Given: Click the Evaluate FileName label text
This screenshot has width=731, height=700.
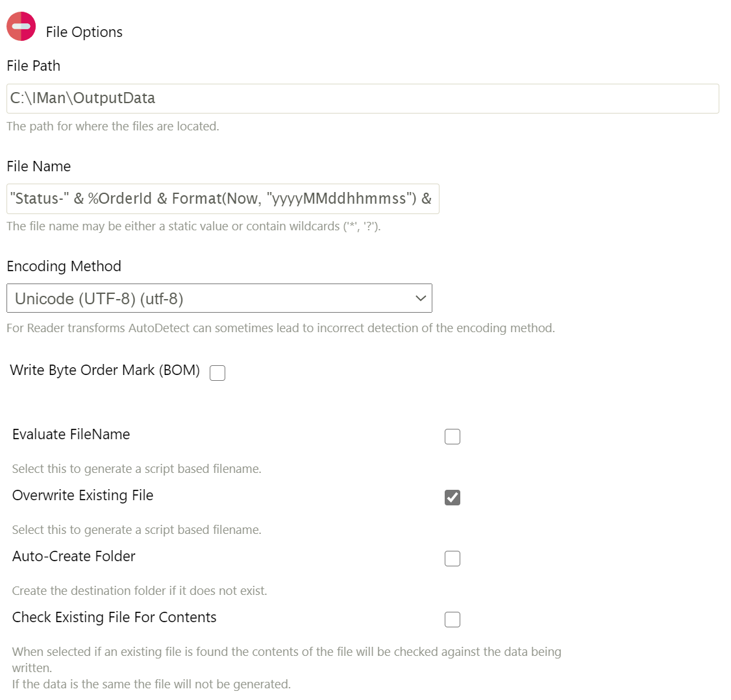Looking at the screenshot, I should [71, 435].
